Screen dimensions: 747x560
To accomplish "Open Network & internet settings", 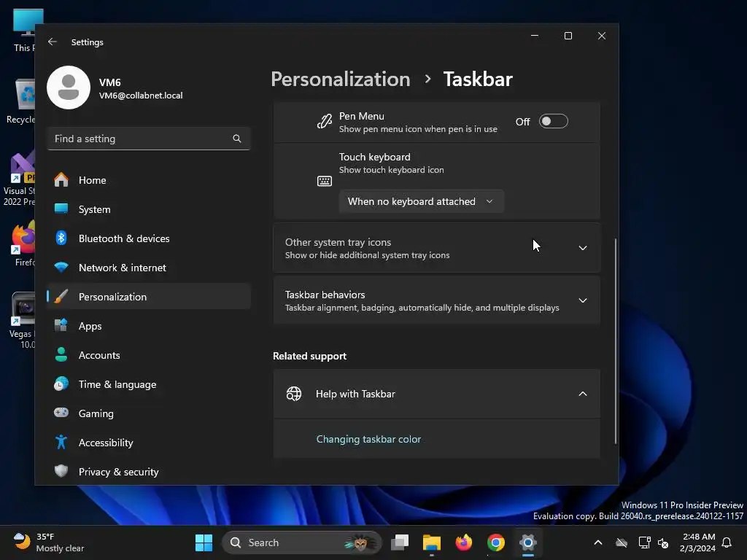I will click(149, 267).
